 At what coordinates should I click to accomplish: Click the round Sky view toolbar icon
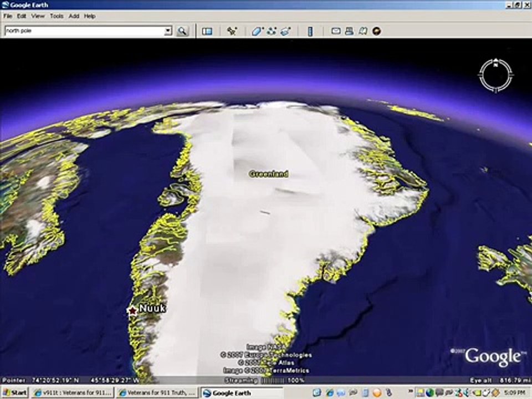tap(377, 31)
